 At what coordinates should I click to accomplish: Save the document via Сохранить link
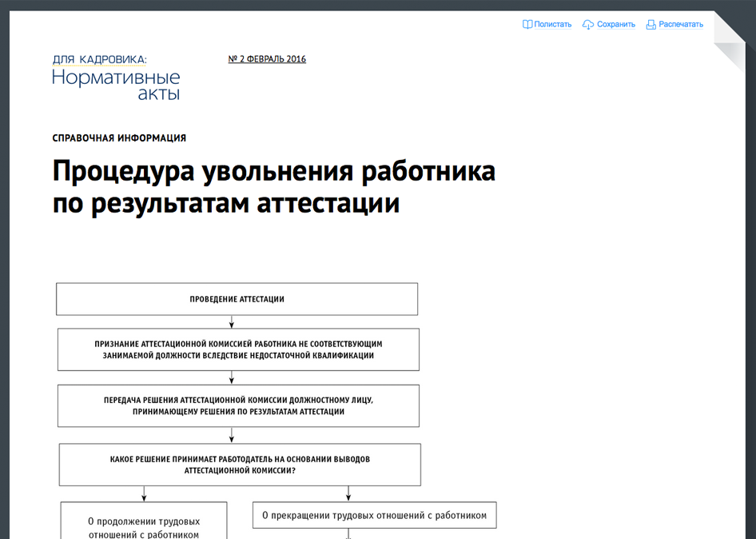[x=615, y=25]
